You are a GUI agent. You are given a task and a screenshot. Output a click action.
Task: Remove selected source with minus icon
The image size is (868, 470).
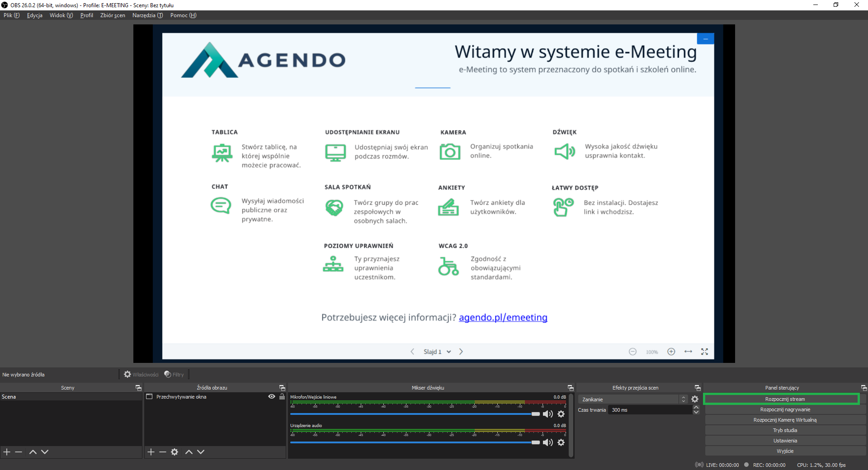(163, 452)
